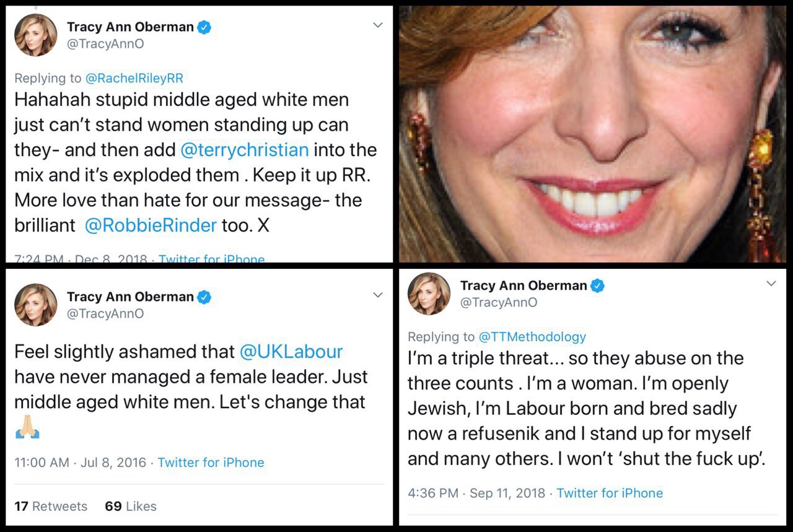
Task: Expand chevron menu on the @UKLabour female leader tweet
Action: (377, 295)
